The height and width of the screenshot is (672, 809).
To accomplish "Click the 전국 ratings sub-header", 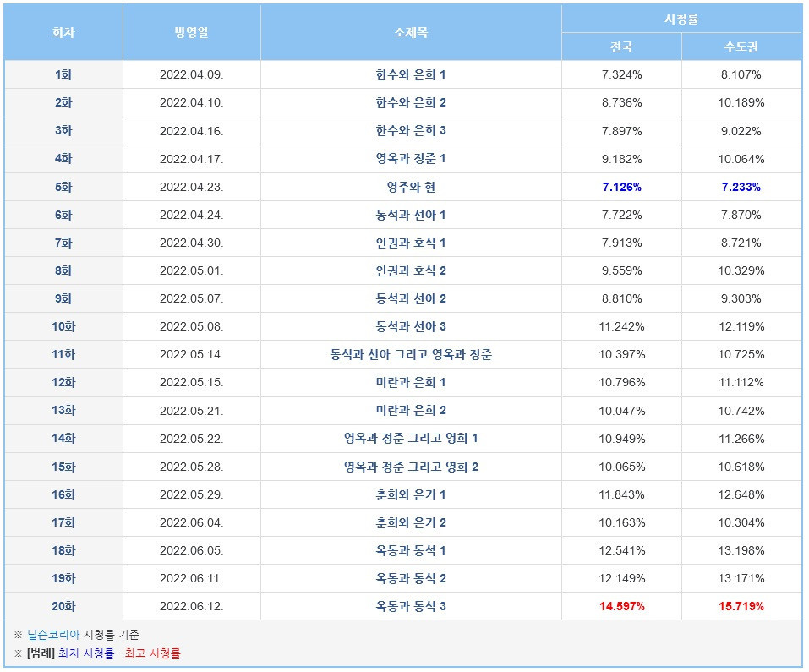I will click(x=621, y=46).
